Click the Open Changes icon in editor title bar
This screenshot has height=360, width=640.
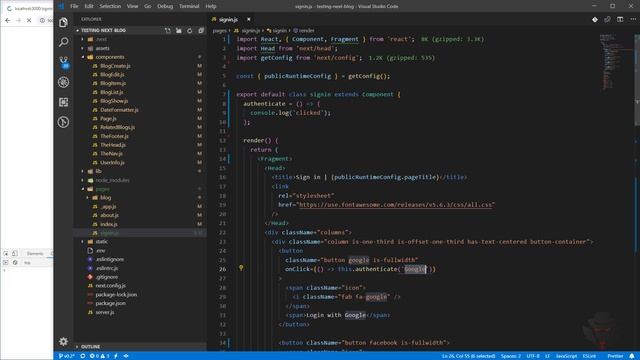(x=607, y=20)
